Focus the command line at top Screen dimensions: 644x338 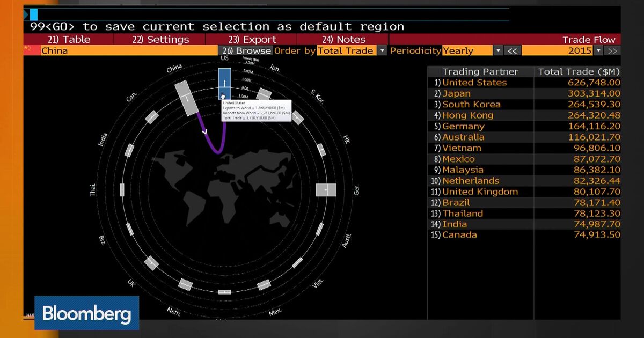(268, 14)
